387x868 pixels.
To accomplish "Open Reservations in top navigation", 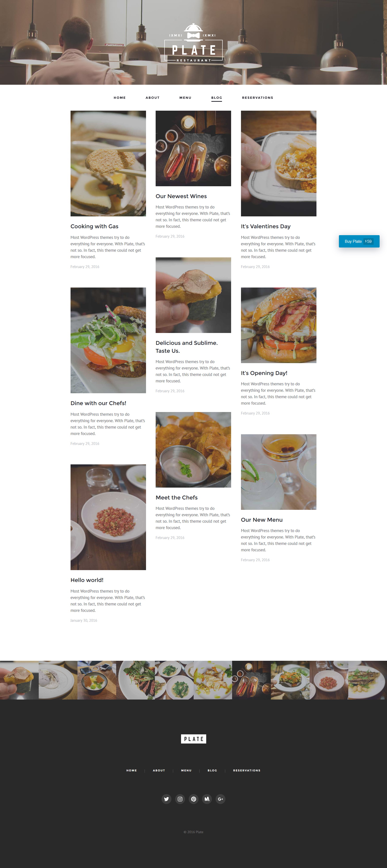I will pos(258,98).
